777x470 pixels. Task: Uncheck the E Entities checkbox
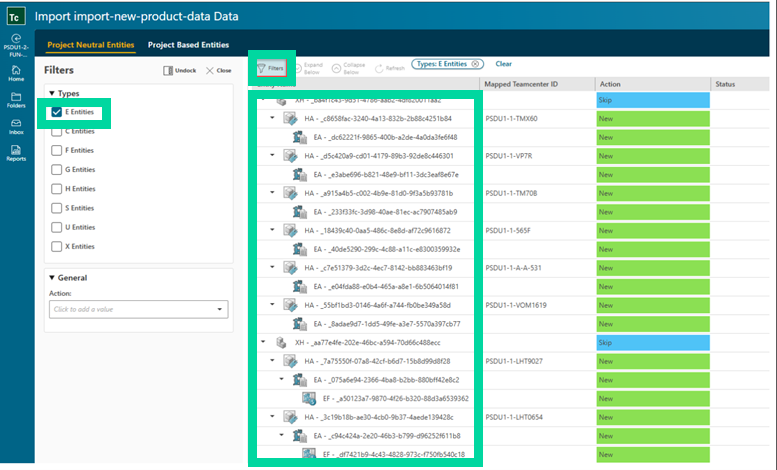57,112
